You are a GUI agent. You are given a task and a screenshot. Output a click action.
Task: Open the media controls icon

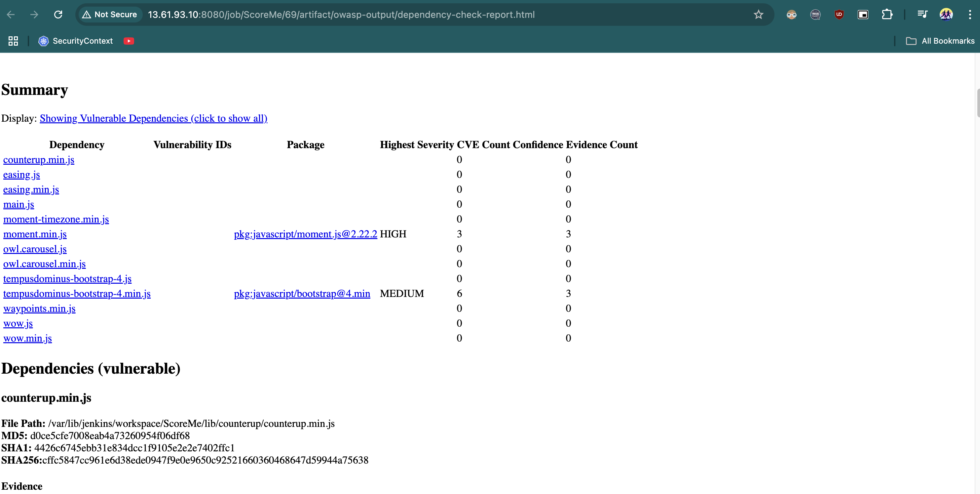click(x=922, y=15)
